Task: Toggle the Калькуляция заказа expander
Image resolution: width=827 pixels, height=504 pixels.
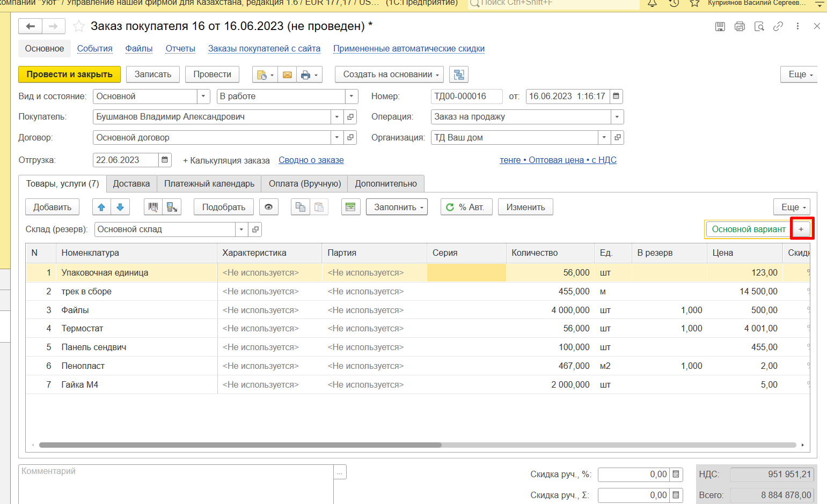Action: (x=226, y=160)
